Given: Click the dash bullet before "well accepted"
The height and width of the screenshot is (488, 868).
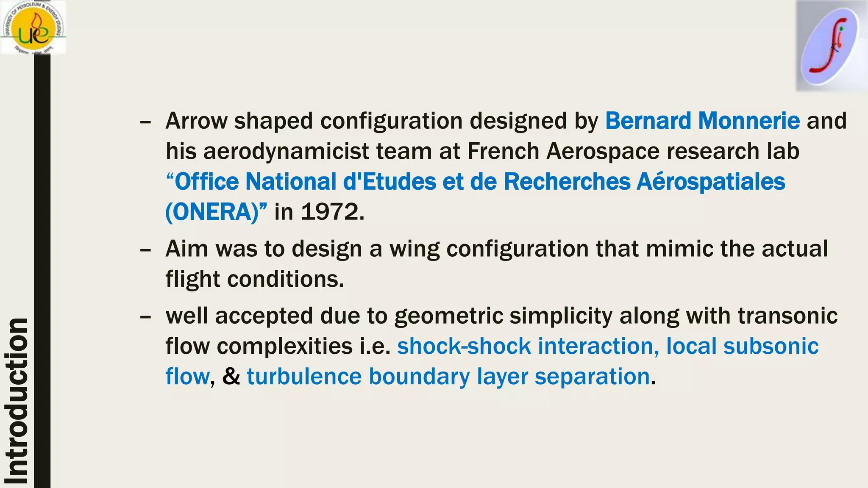Looking at the screenshot, I should pyautogui.click(x=145, y=317).
